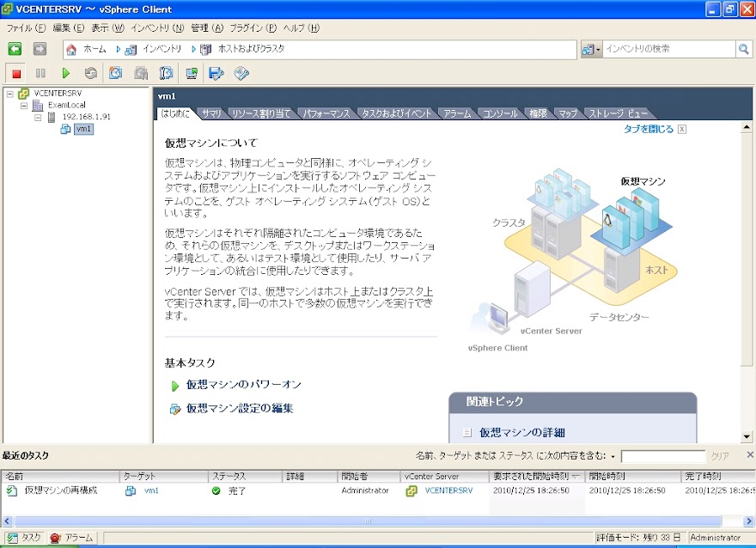Click the content pane scroll down arrow

click(747, 436)
